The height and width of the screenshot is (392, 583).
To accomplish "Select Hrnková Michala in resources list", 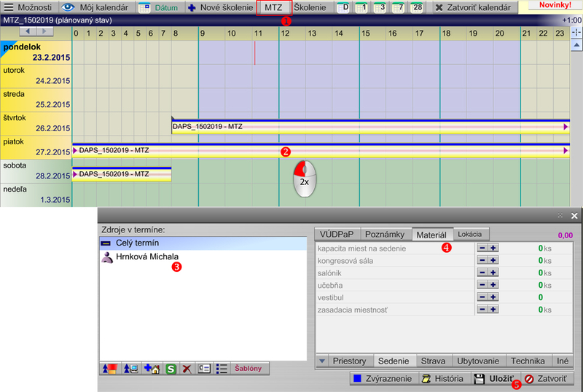I will click(146, 256).
